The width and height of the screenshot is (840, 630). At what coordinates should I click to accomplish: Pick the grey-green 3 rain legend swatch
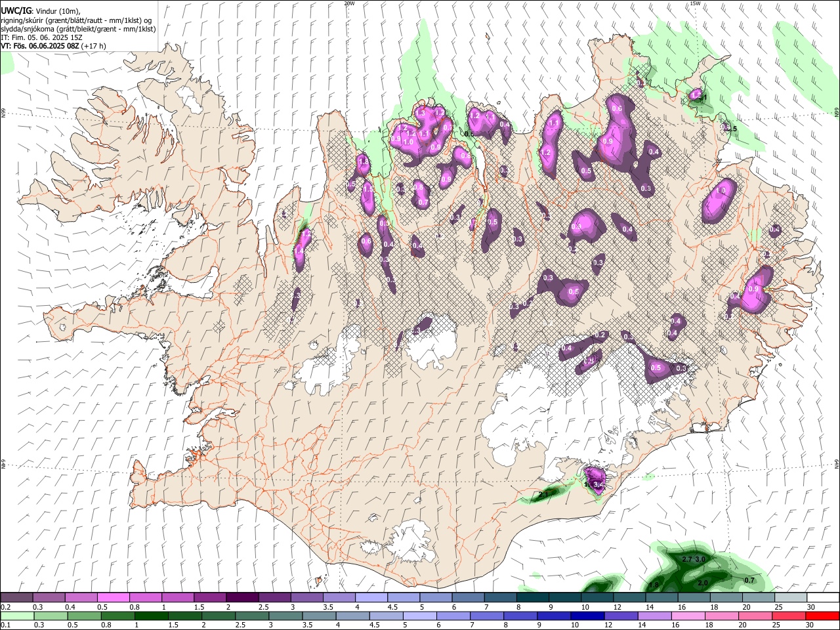(x=285, y=616)
